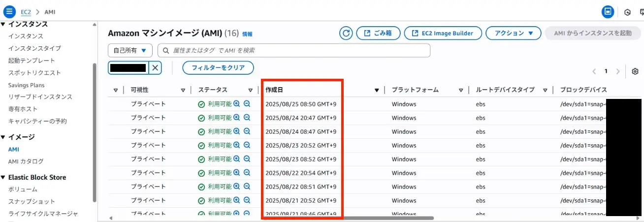Click the 作成日 column header label

[274, 90]
